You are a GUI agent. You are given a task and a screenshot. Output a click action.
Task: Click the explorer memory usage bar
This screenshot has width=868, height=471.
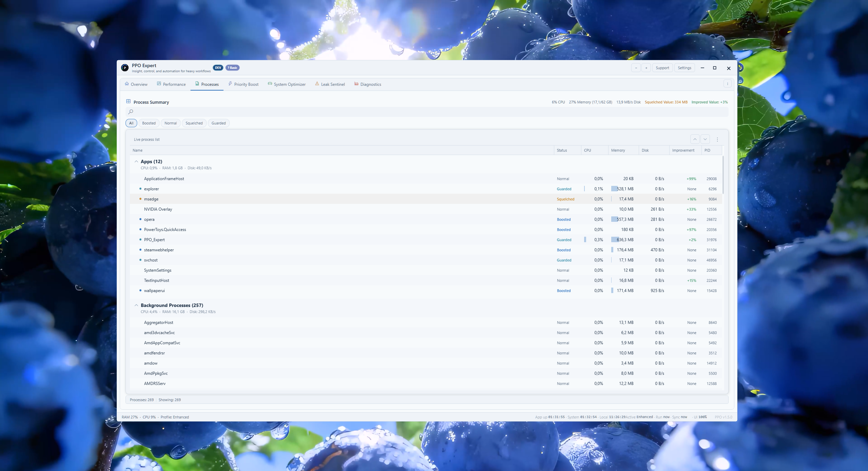[x=614, y=189]
